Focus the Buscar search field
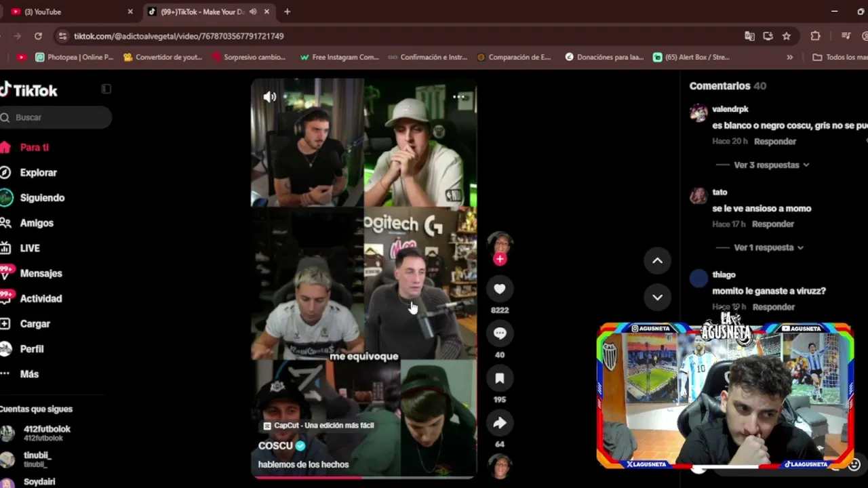 (x=56, y=117)
